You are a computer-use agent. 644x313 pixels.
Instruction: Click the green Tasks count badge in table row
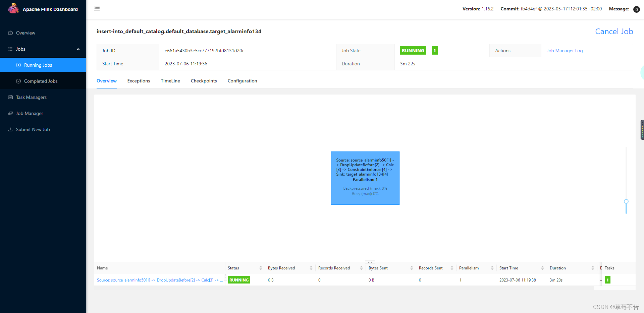point(607,280)
